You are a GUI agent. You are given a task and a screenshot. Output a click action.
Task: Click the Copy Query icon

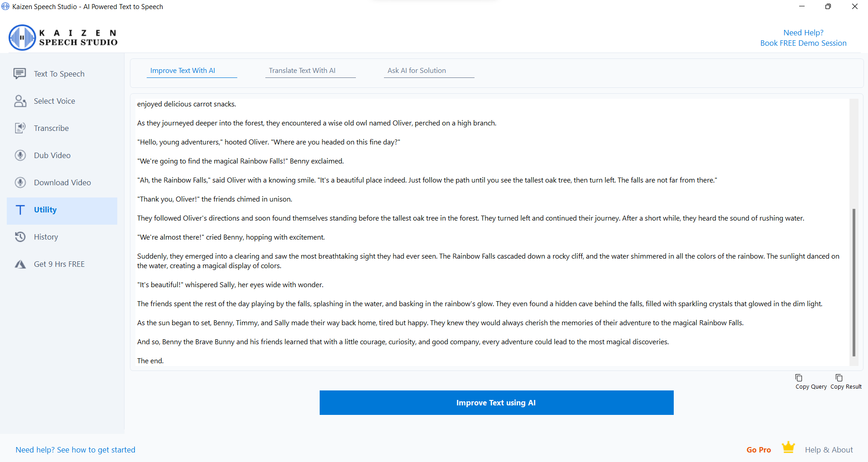click(799, 378)
